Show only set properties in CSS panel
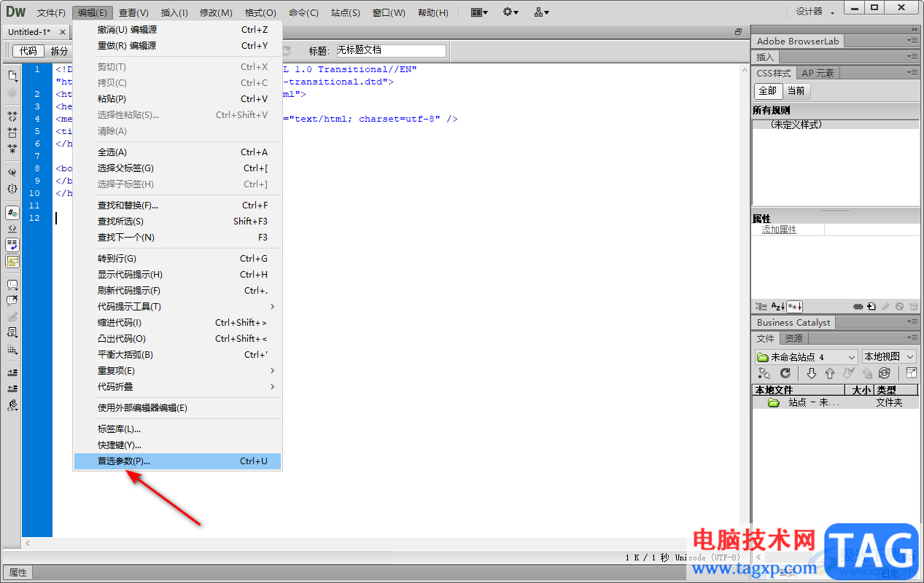 tap(795, 307)
